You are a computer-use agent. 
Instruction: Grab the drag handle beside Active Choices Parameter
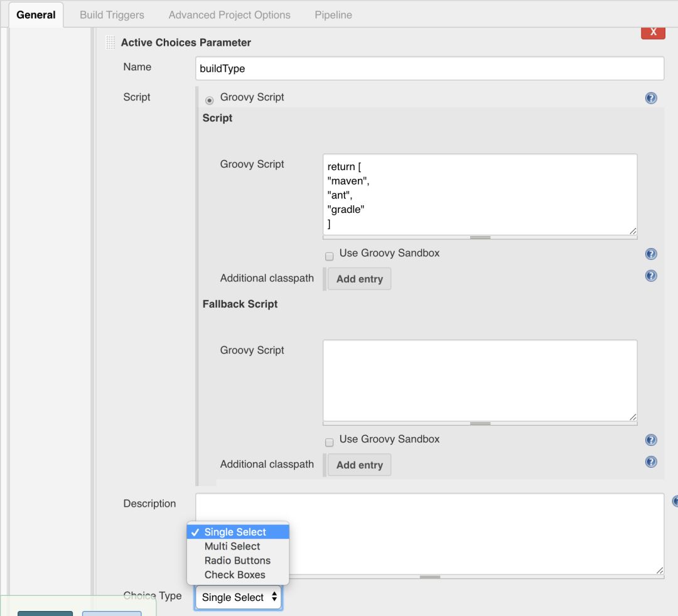110,43
